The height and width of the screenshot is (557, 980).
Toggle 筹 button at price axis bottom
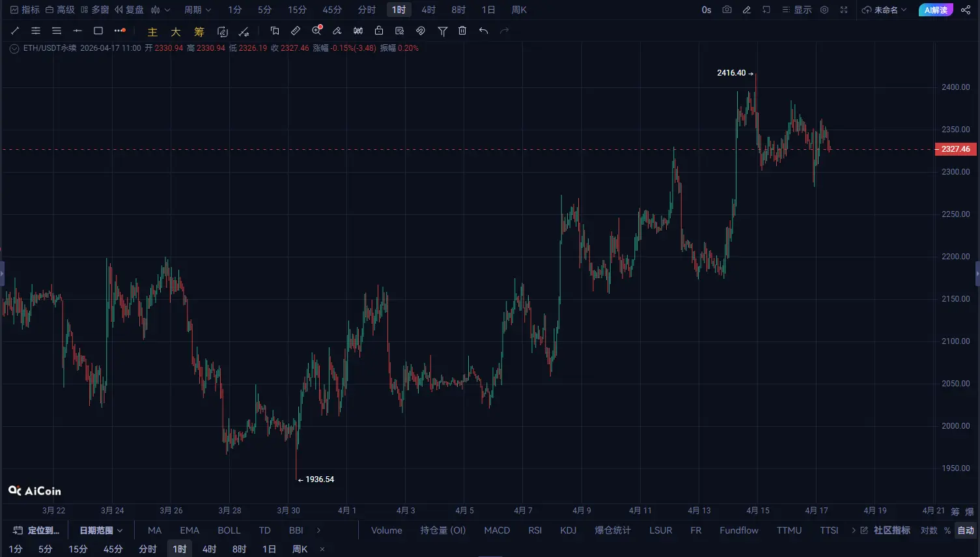[x=955, y=511]
